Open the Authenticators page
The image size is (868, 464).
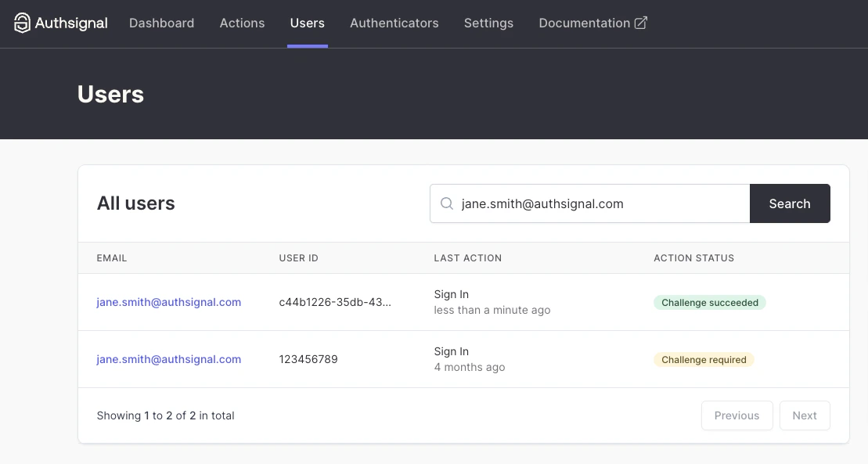394,23
